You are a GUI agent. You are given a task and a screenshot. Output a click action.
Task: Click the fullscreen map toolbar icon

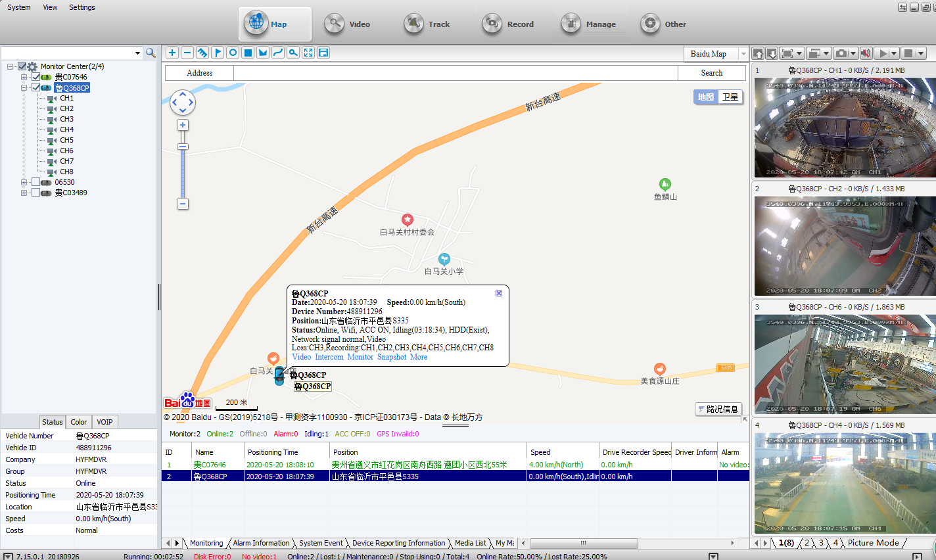(x=308, y=53)
